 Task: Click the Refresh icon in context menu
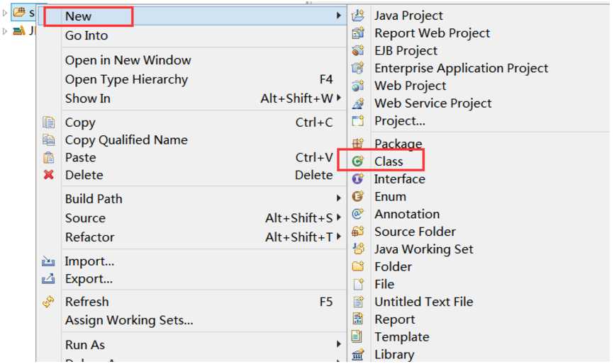[x=48, y=302]
